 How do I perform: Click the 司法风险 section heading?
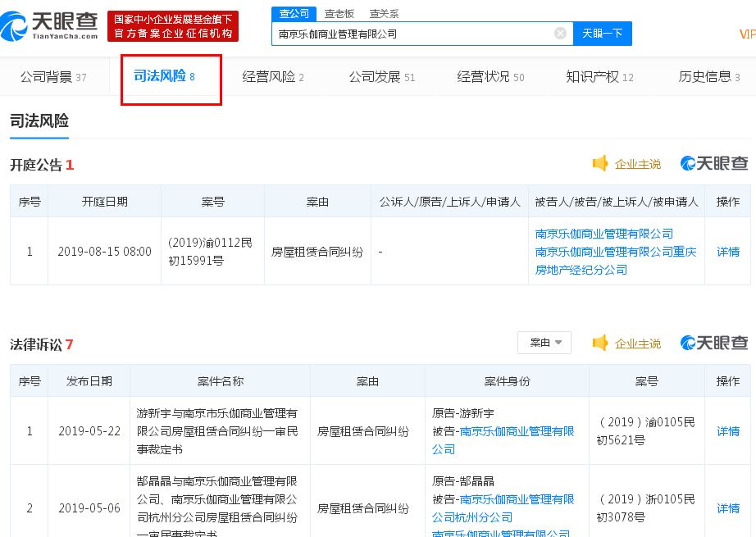pos(39,121)
